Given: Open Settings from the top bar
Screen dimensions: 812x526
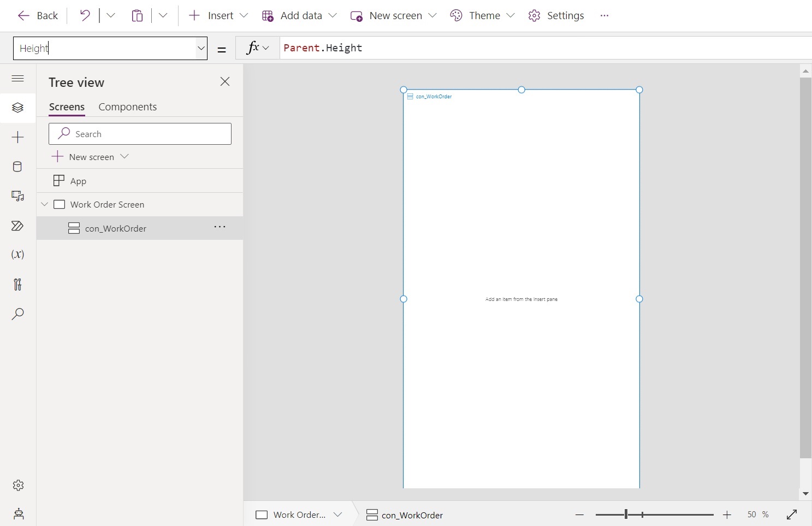Looking at the screenshot, I should 556,15.
